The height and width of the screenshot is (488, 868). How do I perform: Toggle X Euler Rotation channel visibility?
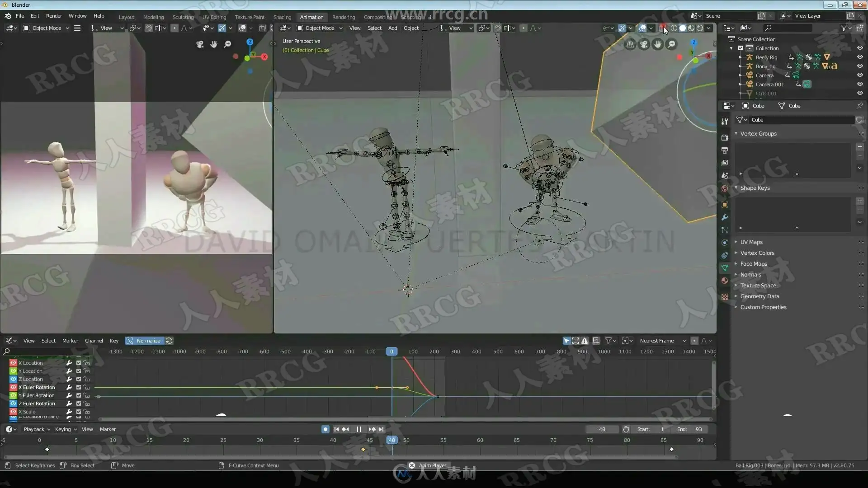point(13,387)
